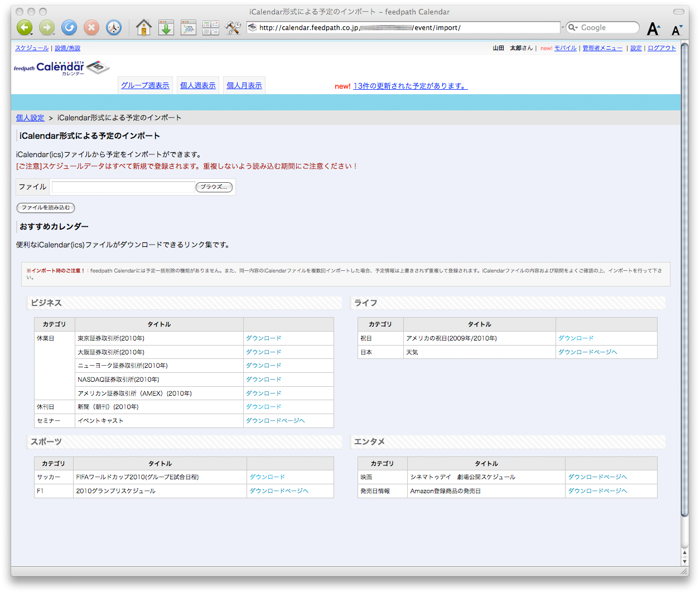Open the 13件の更新された予定 notification link
700x593 pixels.
(x=410, y=86)
